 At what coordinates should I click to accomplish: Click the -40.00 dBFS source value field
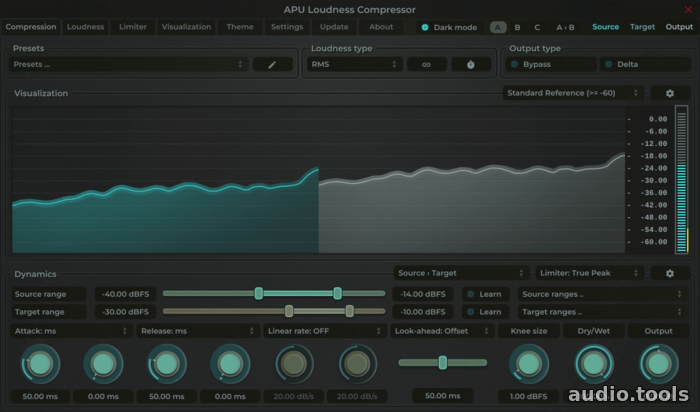click(125, 294)
